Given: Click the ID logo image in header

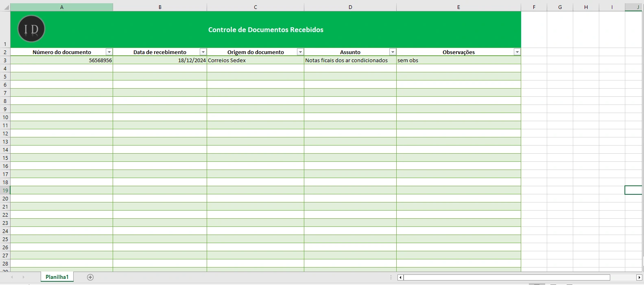Looking at the screenshot, I should pos(31,29).
